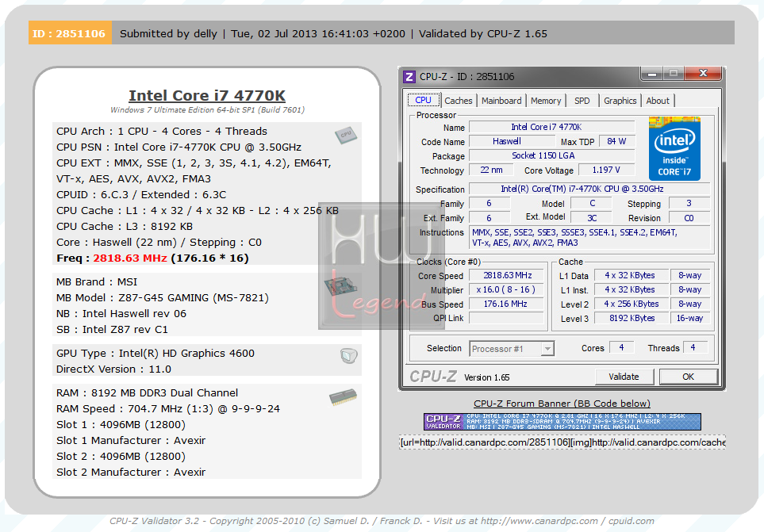Switch to the Caches tab
This screenshot has width=764, height=532.
click(x=458, y=101)
